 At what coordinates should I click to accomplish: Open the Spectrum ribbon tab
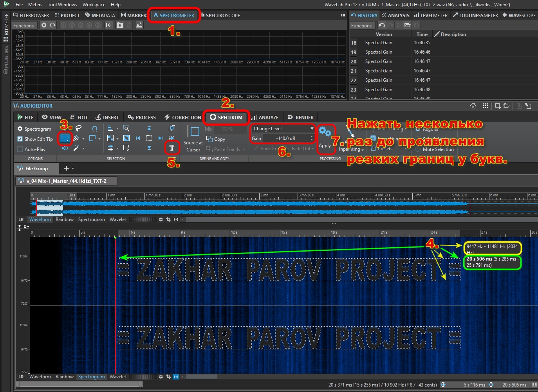226,117
